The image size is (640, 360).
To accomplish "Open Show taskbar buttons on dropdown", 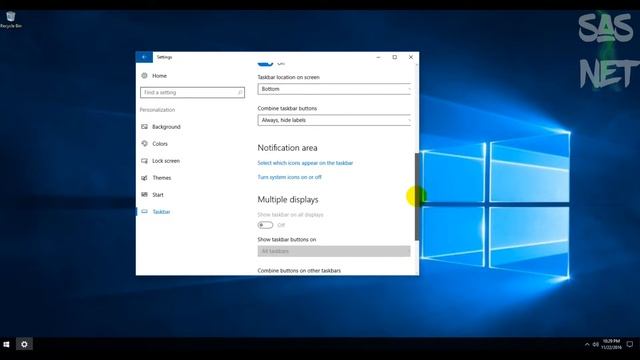I will 334,251.
